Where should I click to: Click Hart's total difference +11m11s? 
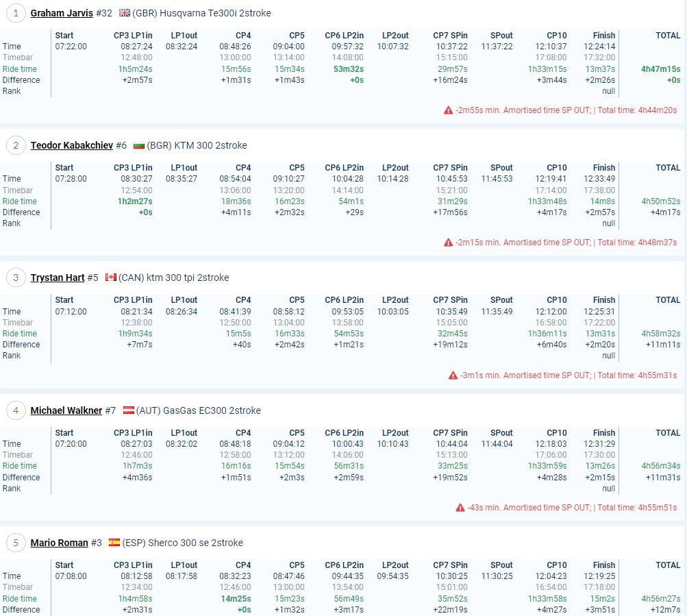663,345
